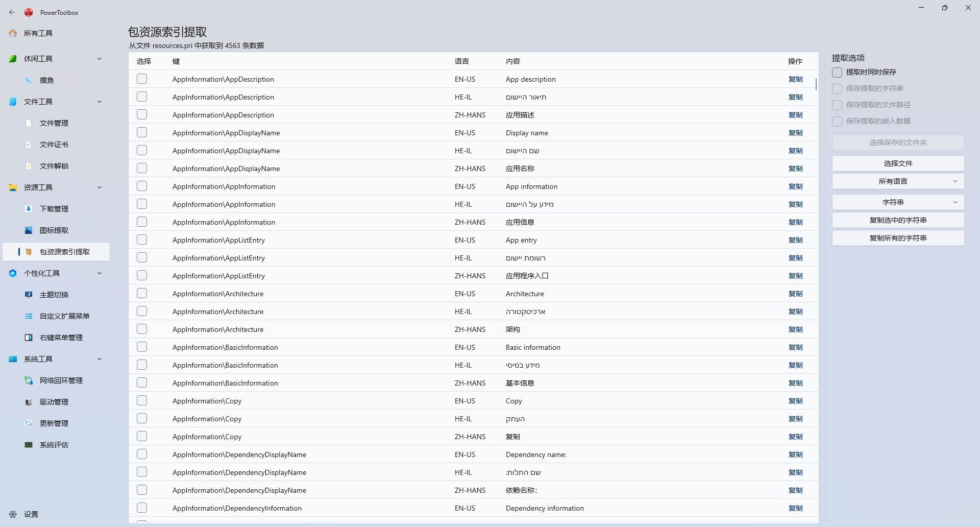Click 复制 link for Architecture EN-US row

(x=795, y=294)
